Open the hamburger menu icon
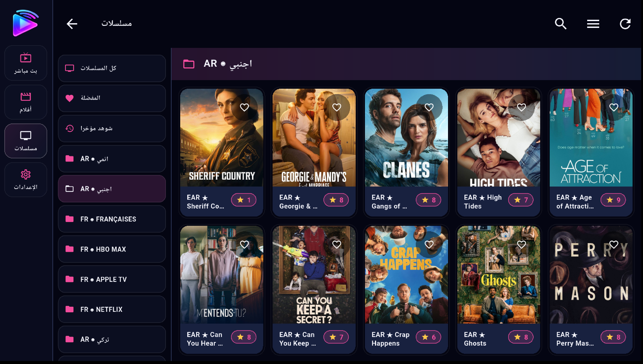The width and height of the screenshot is (643, 364). pos(593,24)
